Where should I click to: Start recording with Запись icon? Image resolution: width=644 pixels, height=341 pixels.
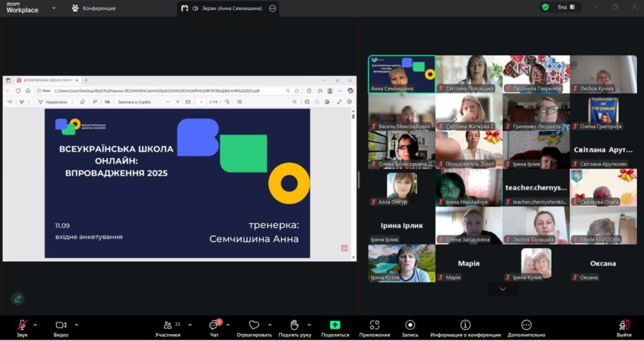pos(410,325)
